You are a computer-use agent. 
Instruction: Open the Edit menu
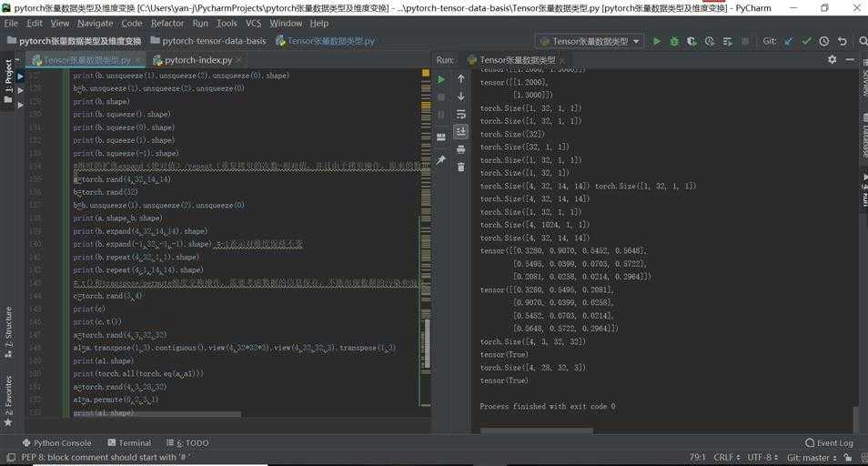pos(35,24)
